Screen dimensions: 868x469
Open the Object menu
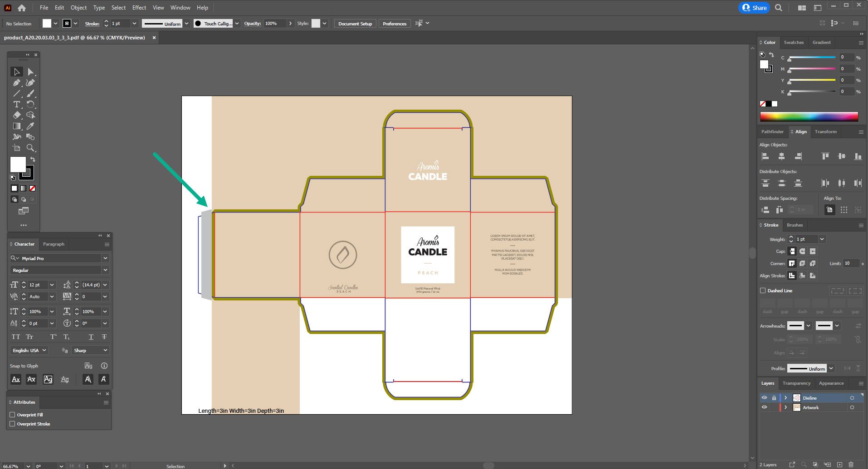pyautogui.click(x=78, y=7)
